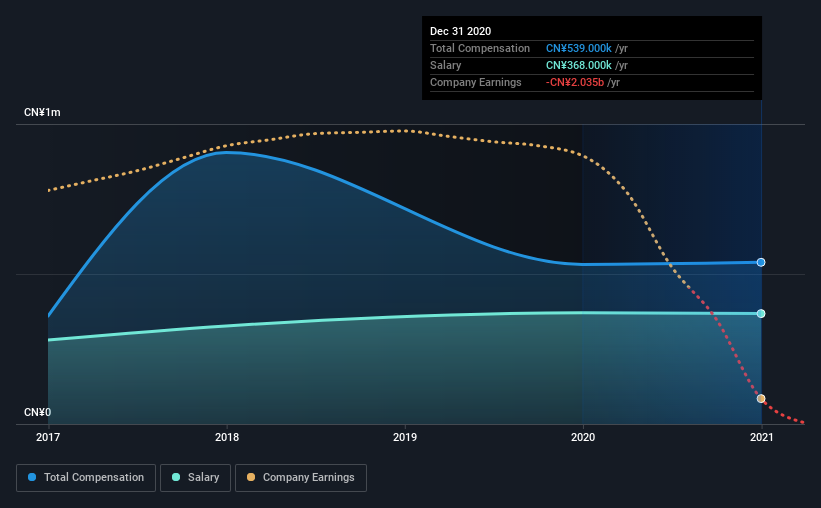The image size is (821, 508).
Task: Click the CN¥539.000k total compensation value
Action: coord(579,48)
